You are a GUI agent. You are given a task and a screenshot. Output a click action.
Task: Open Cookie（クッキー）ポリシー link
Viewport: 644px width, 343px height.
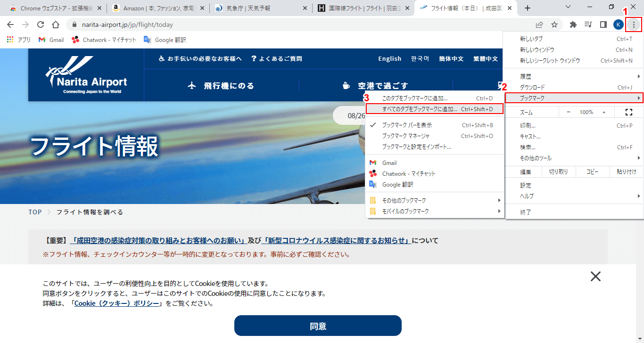pyautogui.click(x=116, y=303)
